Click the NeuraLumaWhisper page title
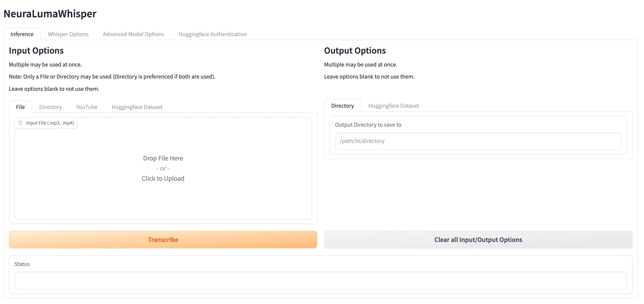The image size is (644, 304). (50, 14)
